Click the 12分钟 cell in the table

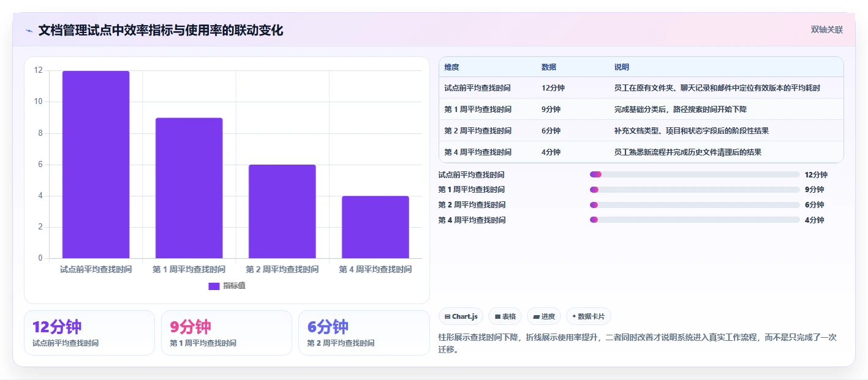pos(553,88)
